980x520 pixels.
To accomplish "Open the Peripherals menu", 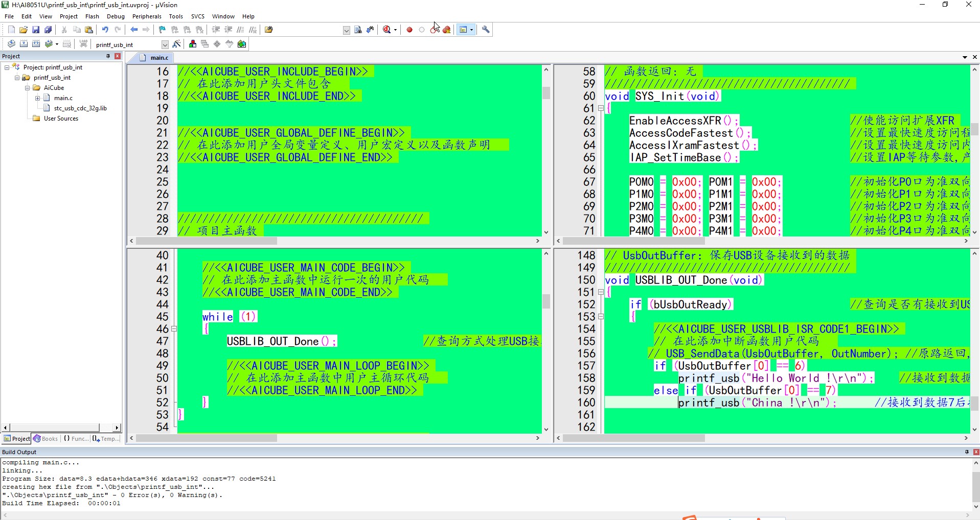I will [147, 16].
